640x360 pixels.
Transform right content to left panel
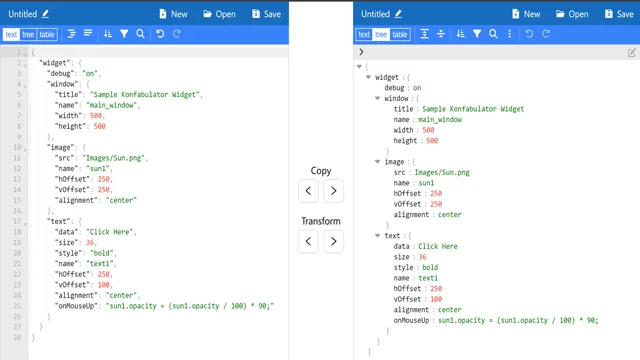[308, 241]
